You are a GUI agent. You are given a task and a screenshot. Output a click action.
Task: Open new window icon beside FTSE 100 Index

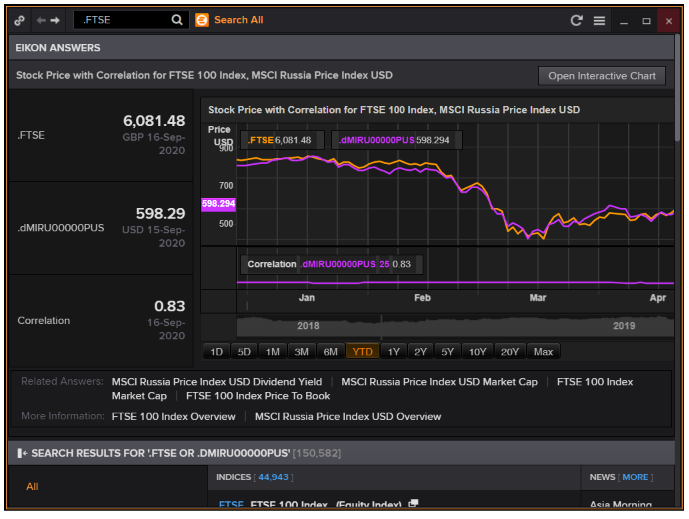tap(413, 504)
